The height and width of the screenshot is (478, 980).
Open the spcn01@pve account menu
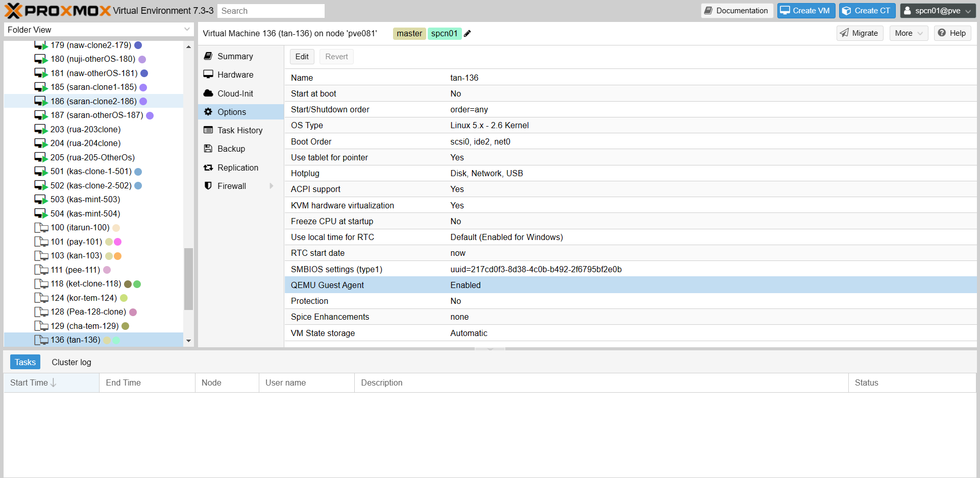pyautogui.click(x=938, y=11)
